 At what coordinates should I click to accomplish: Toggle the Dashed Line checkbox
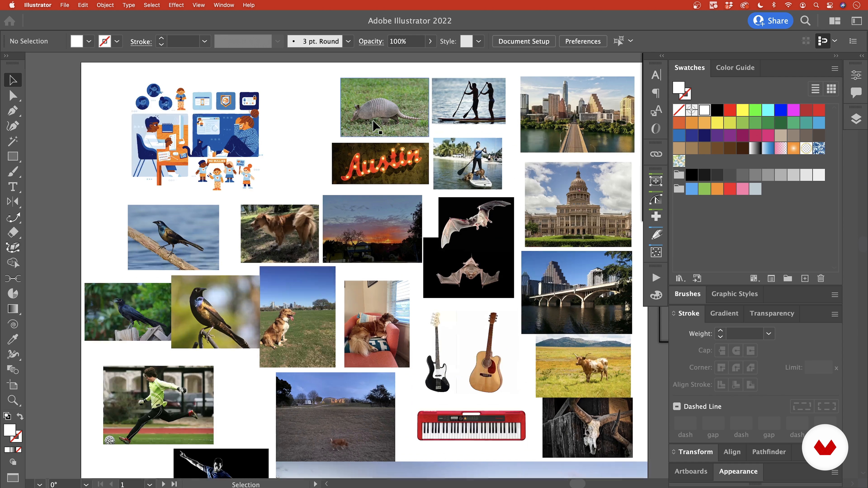[x=677, y=406]
